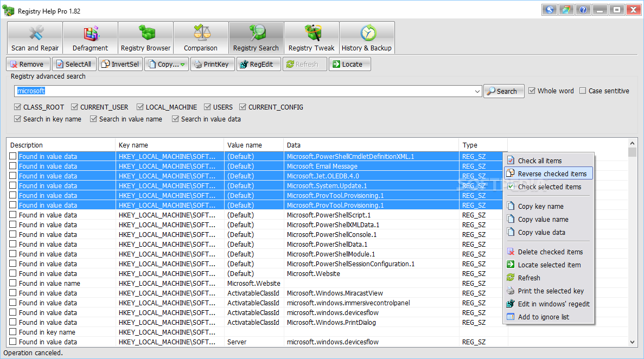Toggle Search in key name

coord(17,119)
